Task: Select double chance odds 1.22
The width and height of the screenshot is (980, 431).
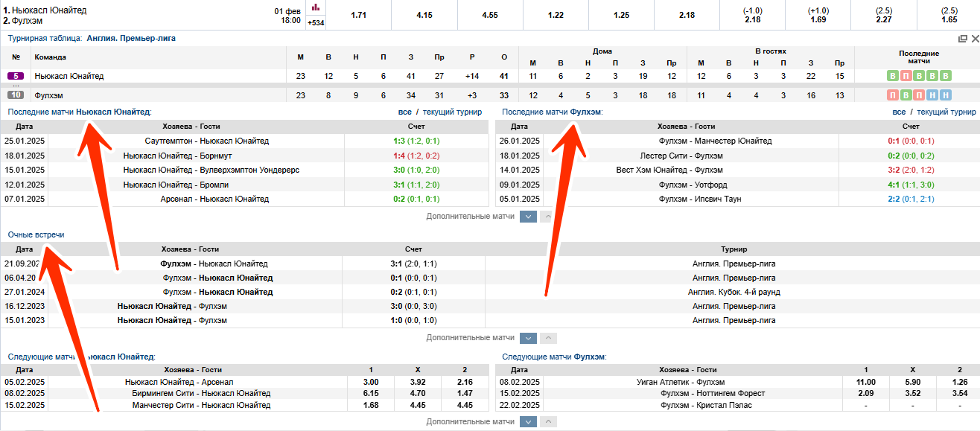Action: (x=556, y=15)
